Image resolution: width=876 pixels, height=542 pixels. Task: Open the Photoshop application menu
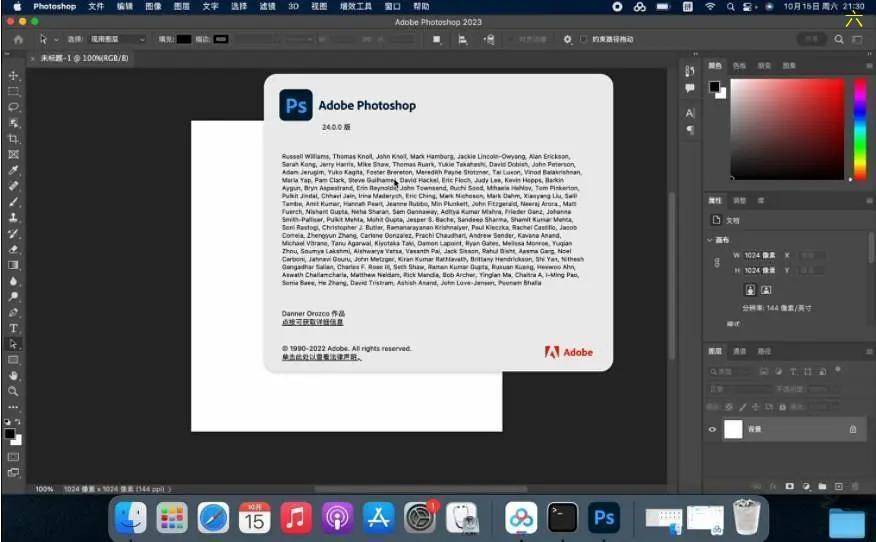[x=54, y=6]
